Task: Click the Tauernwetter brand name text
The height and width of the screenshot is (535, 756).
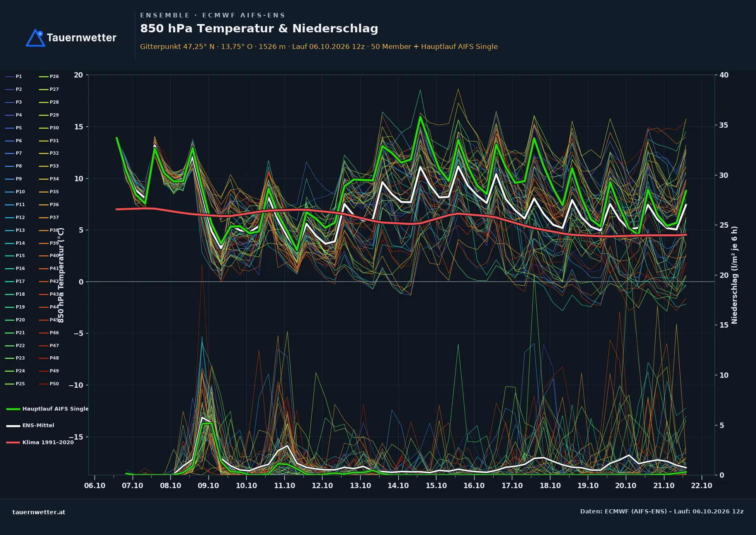Action: pos(82,38)
